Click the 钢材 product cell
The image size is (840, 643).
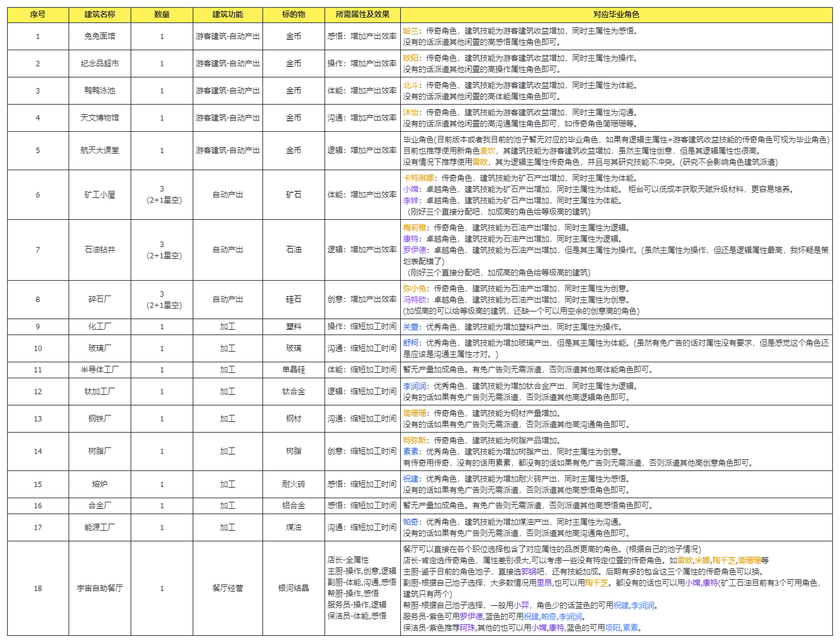coord(294,419)
